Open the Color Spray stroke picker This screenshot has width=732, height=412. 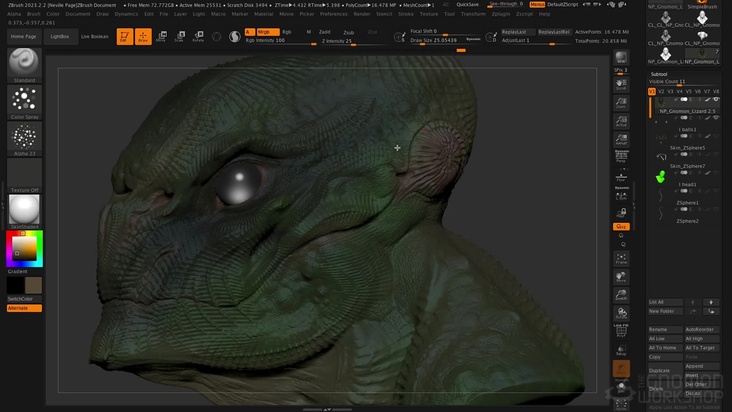tap(24, 102)
